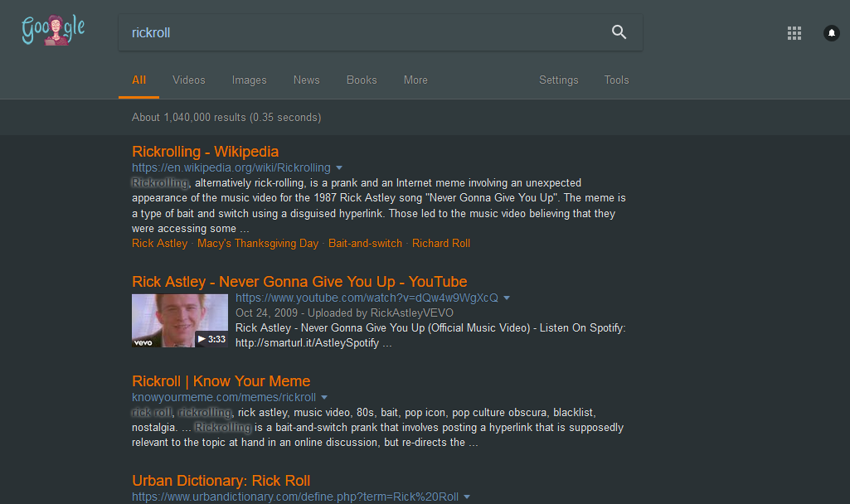This screenshot has width=850, height=504.
Task: Open Urban Dictionary: Rick Roll result
Action: click(x=221, y=481)
